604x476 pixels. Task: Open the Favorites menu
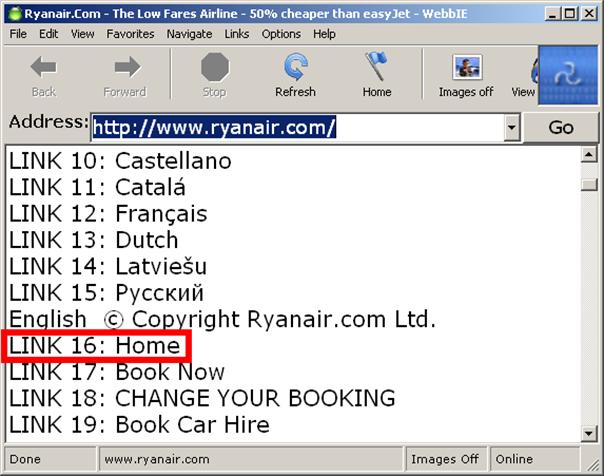[130, 34]
